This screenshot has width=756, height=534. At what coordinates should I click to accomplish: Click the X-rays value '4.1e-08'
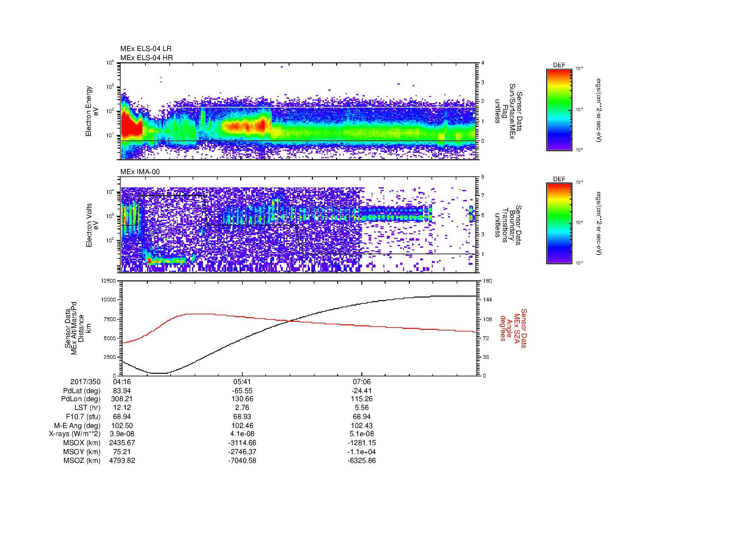coord(242,434)
